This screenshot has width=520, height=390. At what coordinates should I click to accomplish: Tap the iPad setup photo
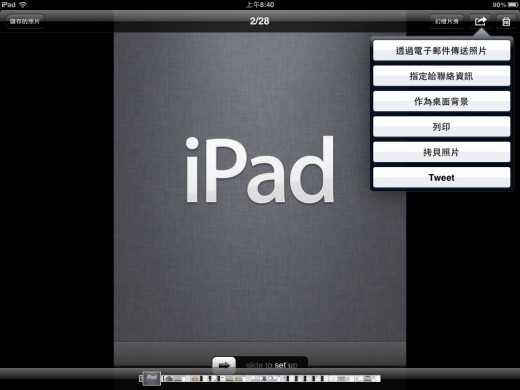[260, 200]
